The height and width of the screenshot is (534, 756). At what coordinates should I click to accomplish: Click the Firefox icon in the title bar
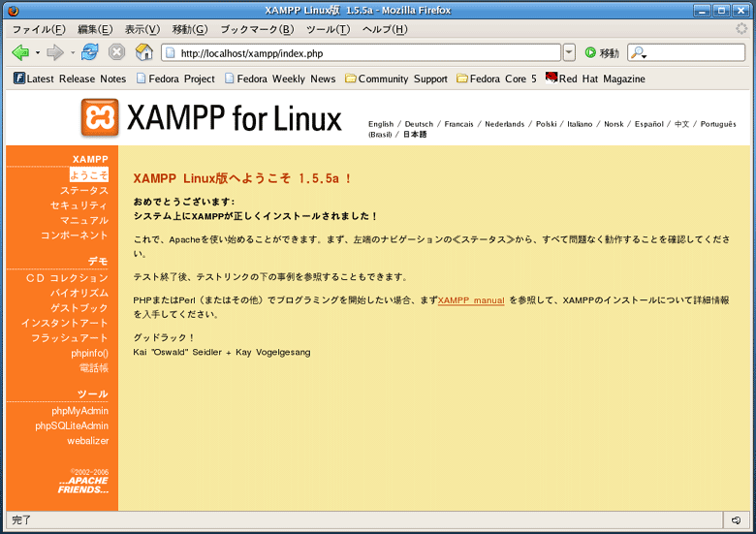[x=14, y=10]
